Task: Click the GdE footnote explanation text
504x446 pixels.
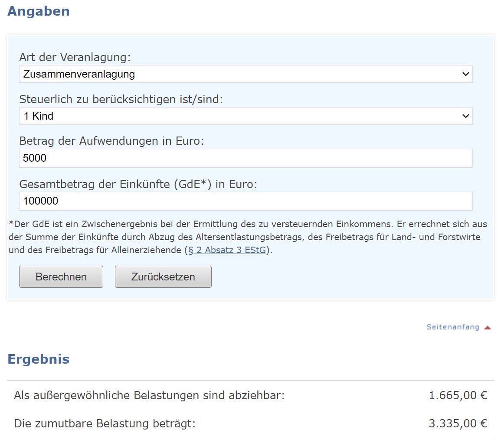Action: coord(247,237)
